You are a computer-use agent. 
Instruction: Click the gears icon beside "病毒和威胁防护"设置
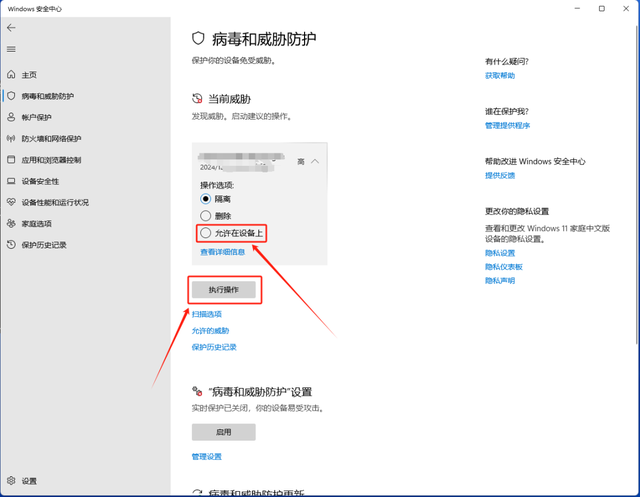pyautogui.click(x=197, y=391)
